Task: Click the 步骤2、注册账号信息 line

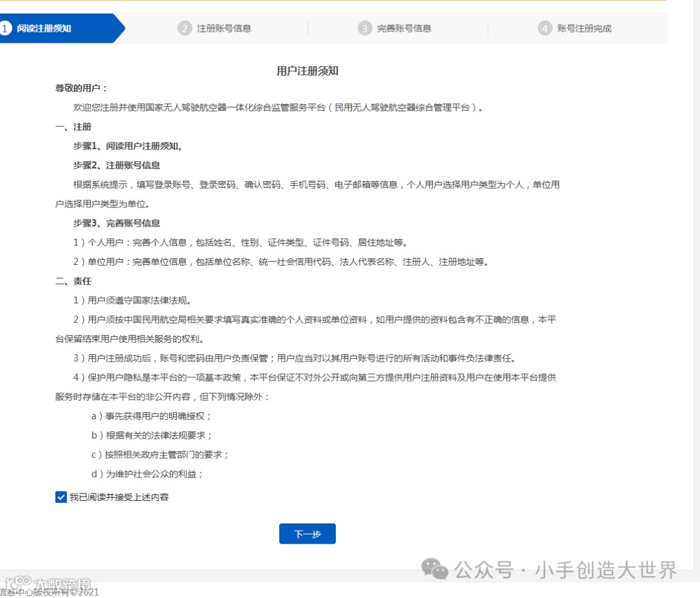Action: 117,165
